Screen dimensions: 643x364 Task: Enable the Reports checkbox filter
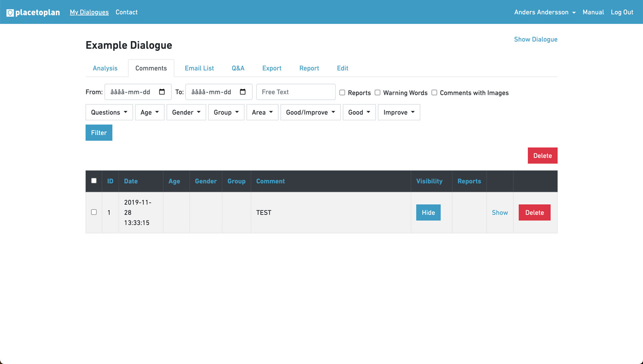pos(342,92)
